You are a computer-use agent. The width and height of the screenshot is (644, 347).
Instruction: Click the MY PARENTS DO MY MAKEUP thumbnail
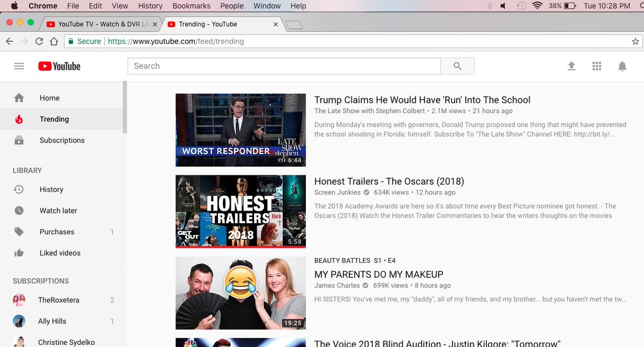[240, 293]
